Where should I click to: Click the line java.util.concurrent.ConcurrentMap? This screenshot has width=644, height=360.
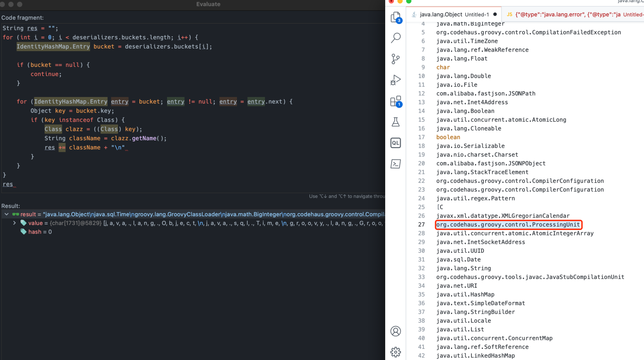pyautogui.click(x=494, y=338)
